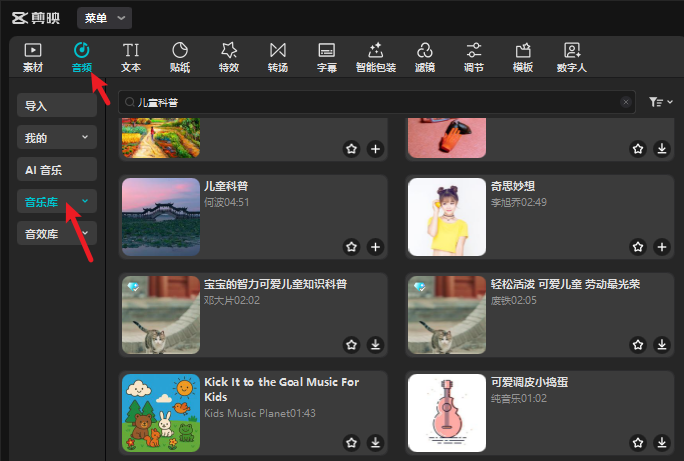The height and width of the screenshot is (461, 684).
Task: Open the 转场 transitions panel
Action: [x=278, y=57]
